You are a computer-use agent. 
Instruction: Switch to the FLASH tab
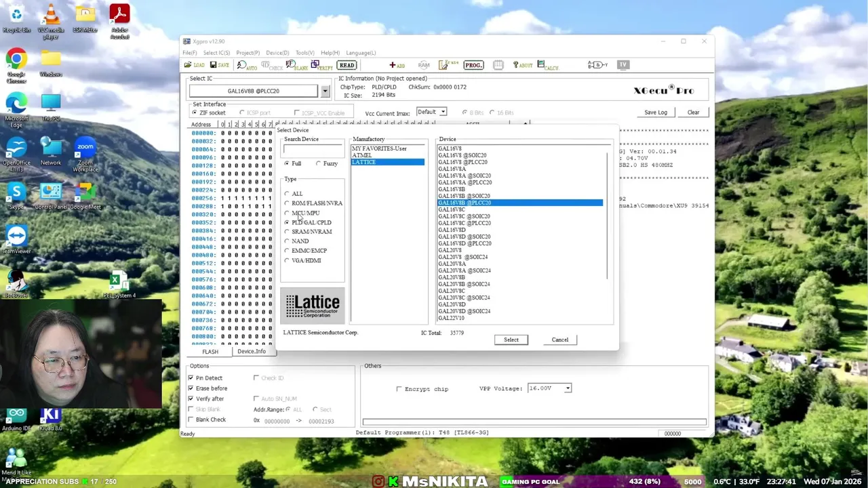pyautogui.click(x=210, y=352)
